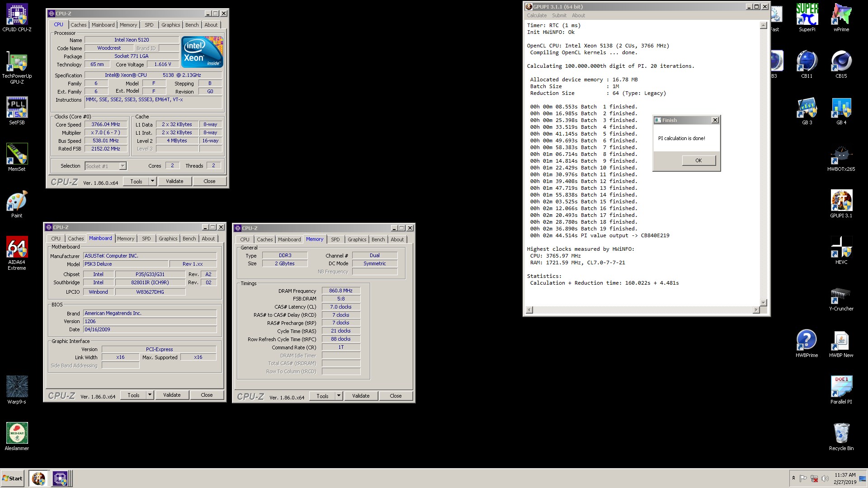Open the Aleslammer desktop icon
This screenshot has width=868, height=488.
(17, 436)
